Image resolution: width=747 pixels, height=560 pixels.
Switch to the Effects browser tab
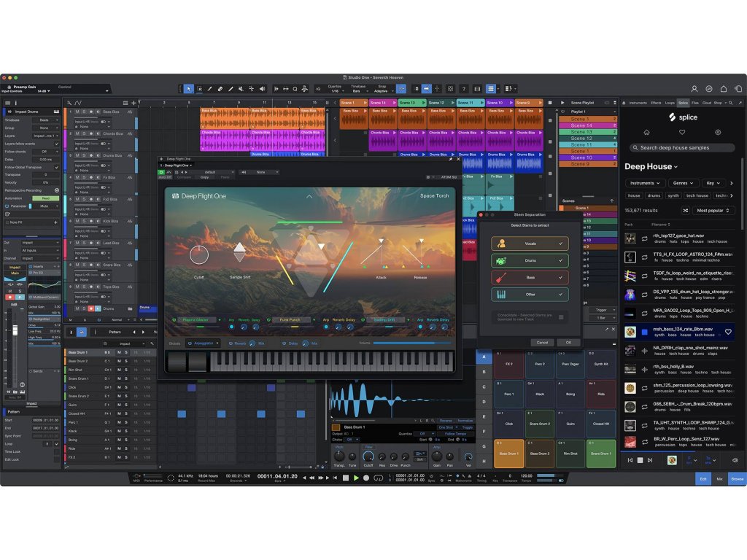656,103
